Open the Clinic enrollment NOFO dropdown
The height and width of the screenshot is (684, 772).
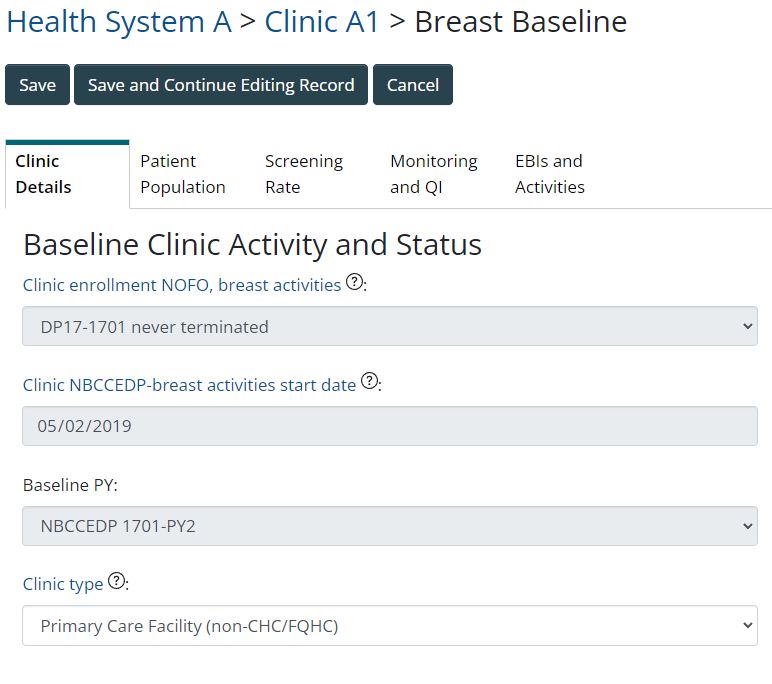[389, 326]
